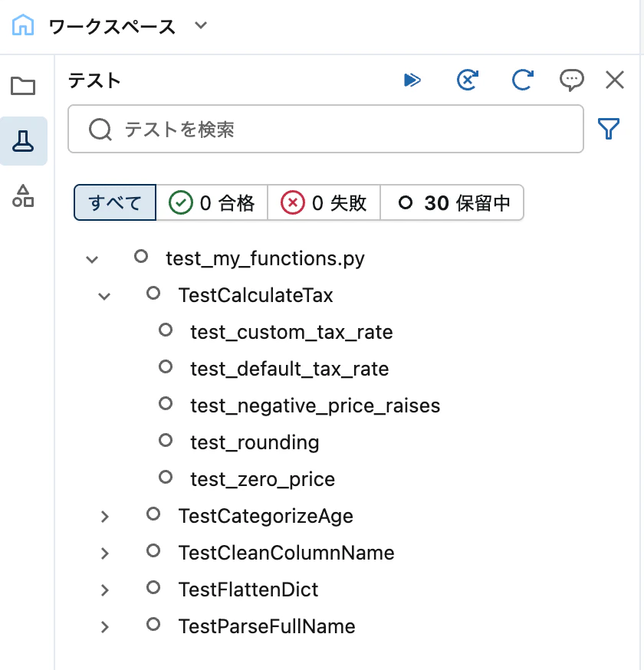Viewport: 644px width, 670px height.
Task: Run all tests in the test explorer
Action: click(x=412, y=80)
